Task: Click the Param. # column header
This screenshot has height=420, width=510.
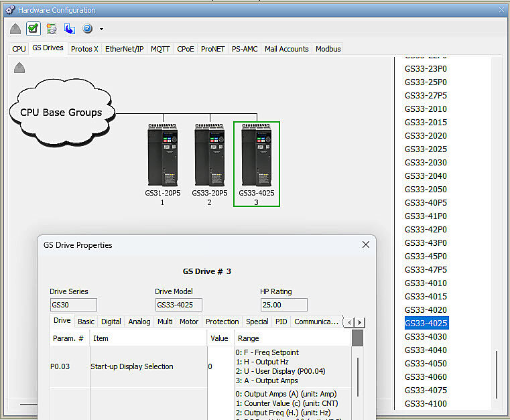Action: pyautogui.click(x=68, y=338)
